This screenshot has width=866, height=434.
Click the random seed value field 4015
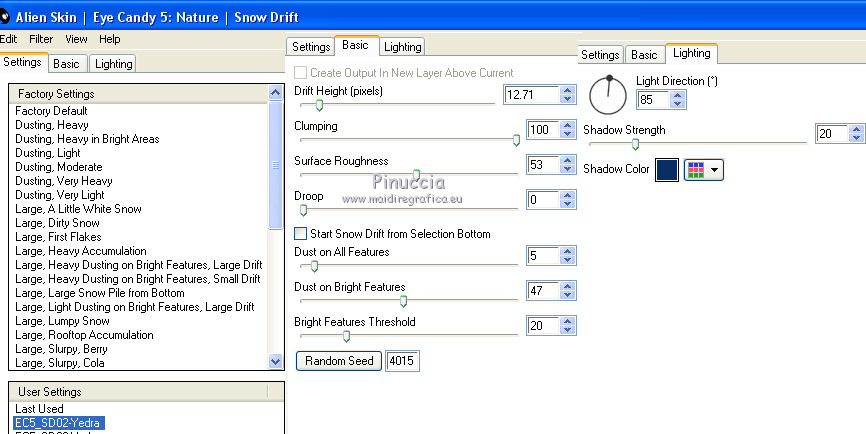click(402, 361)
